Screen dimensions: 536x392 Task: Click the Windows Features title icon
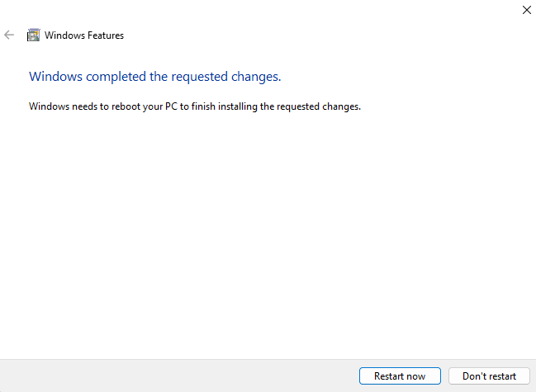pos(34,35)
